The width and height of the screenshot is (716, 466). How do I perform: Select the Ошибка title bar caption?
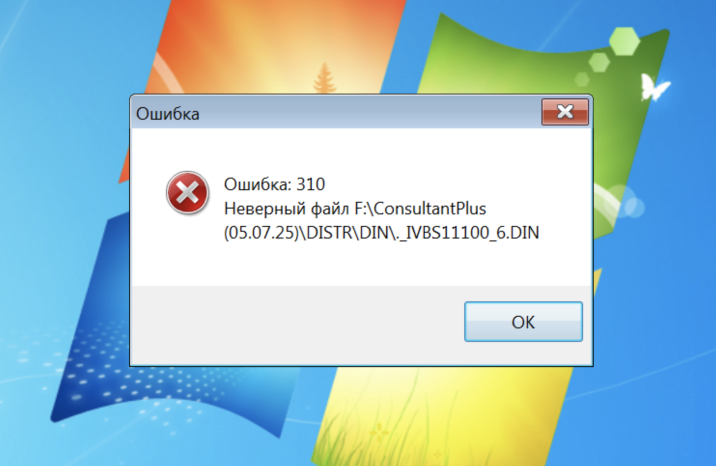point(168,114)
